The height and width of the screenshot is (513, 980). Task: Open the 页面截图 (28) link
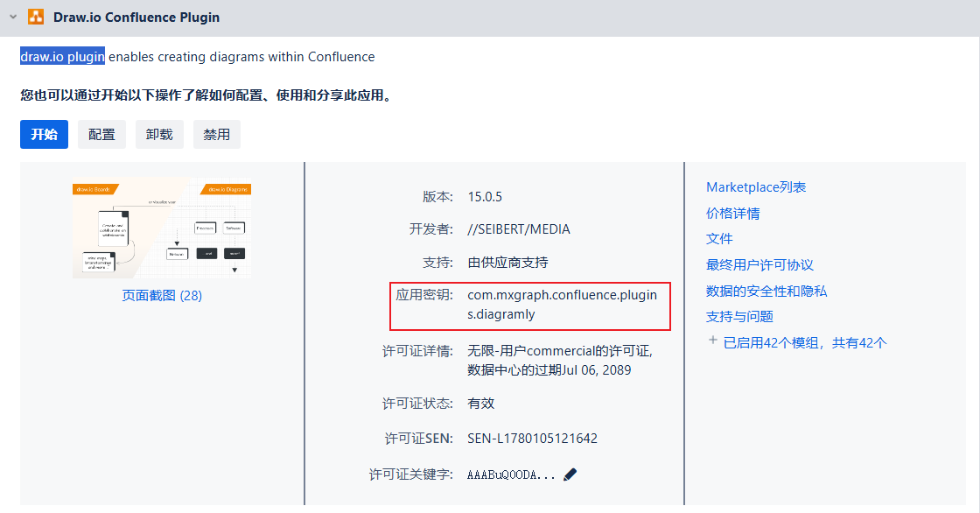click(x=162, y=295)
